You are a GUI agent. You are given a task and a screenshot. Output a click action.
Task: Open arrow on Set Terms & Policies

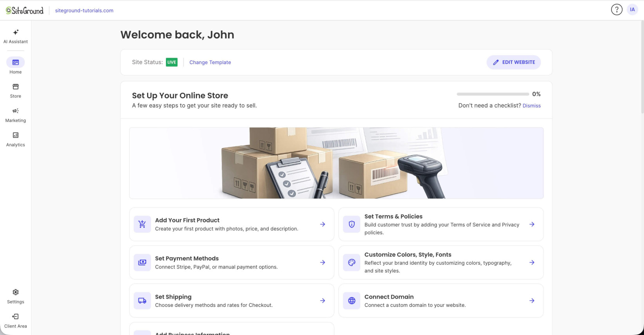(x=532, y=224)
